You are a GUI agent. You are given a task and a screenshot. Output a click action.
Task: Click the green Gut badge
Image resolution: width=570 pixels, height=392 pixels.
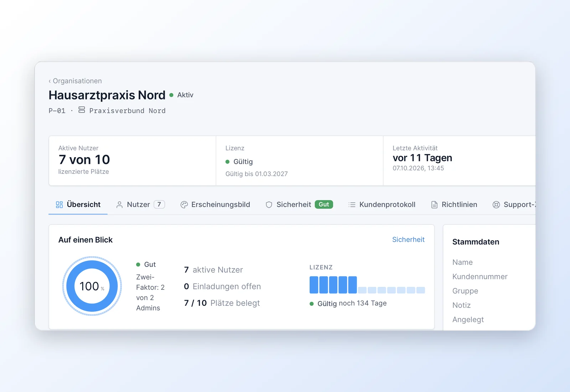pyautogui.click(x=324, y=205)
